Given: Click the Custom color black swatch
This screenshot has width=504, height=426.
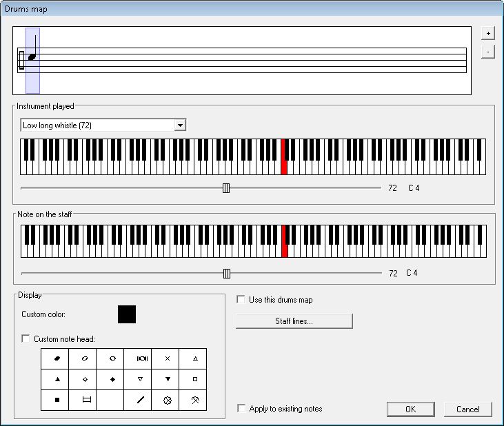Looking at the screenshot, I should tap(127, 314).
